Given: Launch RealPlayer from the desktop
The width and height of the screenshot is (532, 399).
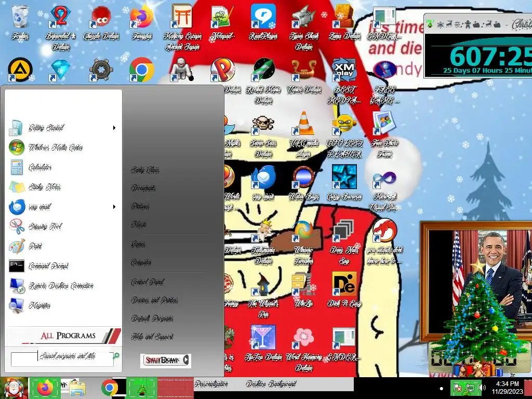Looking at the screenshot, I should click(263, 22).
